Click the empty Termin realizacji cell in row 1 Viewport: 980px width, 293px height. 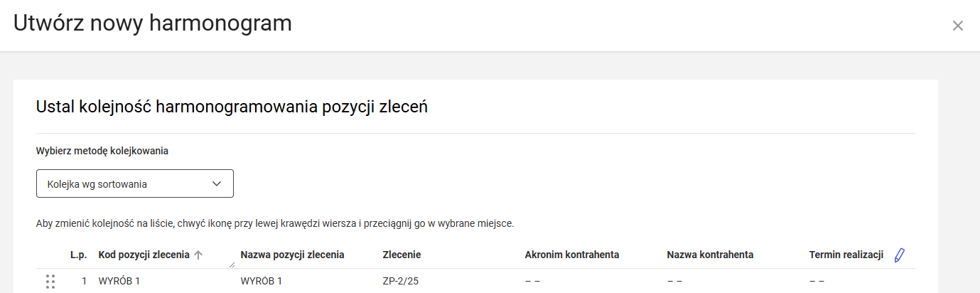tap(817, 281)
